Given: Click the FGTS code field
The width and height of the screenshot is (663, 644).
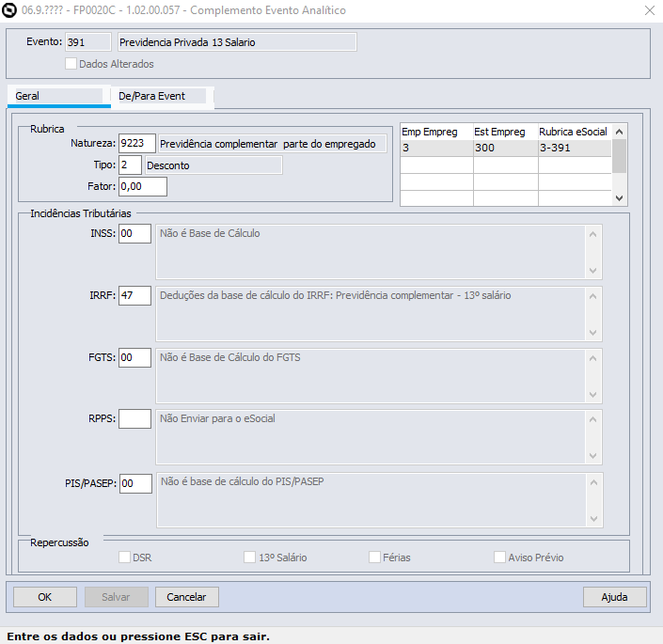Looking at the screenshot, I should coord(134,357).
